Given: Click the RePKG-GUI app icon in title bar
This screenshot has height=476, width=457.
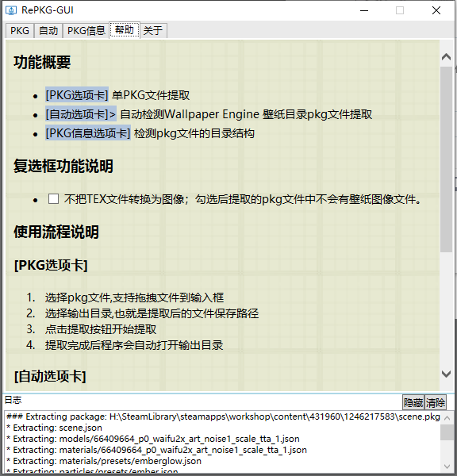Looking at the screenshot, I should 11,10.
